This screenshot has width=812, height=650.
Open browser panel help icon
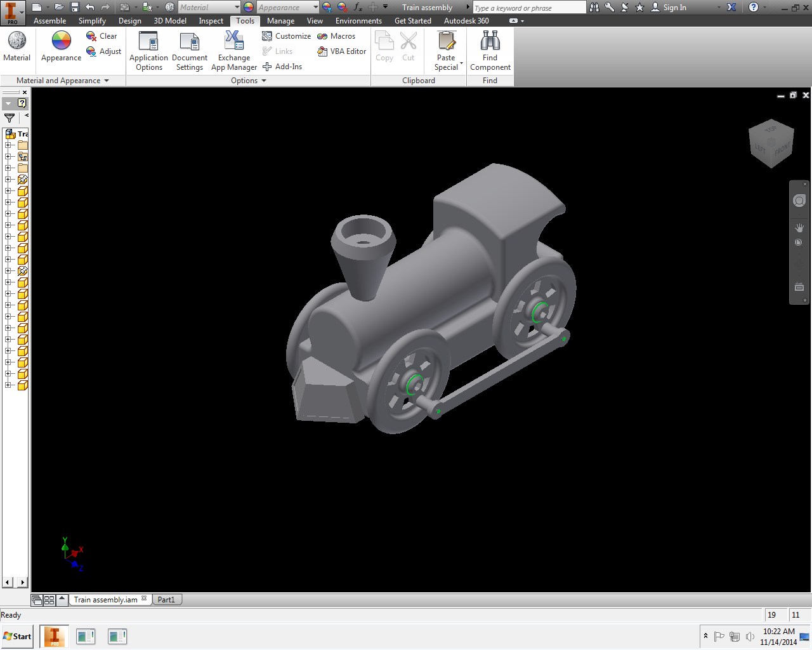coord(22,103)
